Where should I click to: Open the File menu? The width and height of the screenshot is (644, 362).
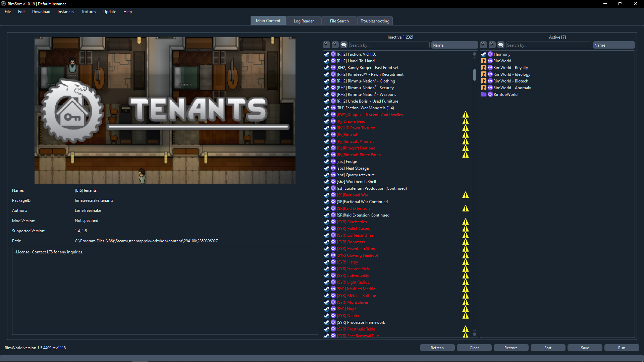coord(8,11)
